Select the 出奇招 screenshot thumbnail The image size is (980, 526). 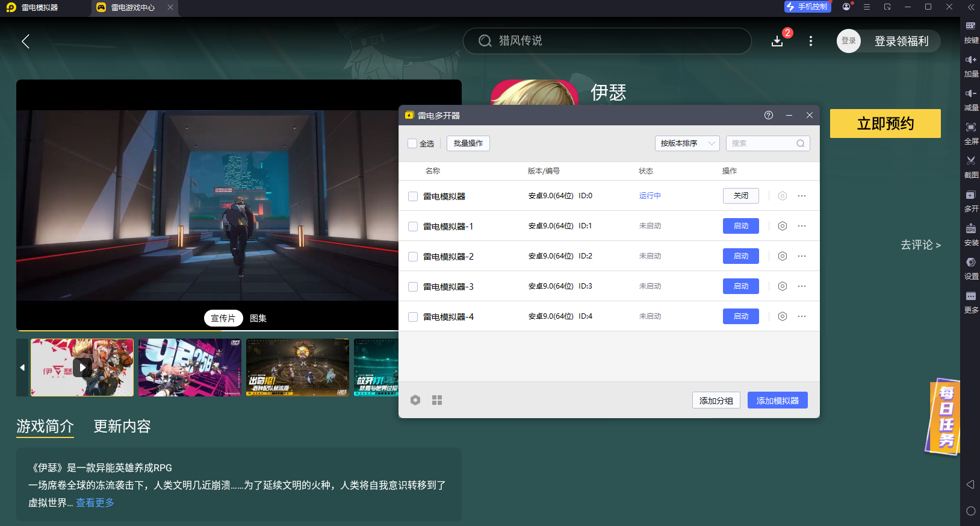coord(297,368)
